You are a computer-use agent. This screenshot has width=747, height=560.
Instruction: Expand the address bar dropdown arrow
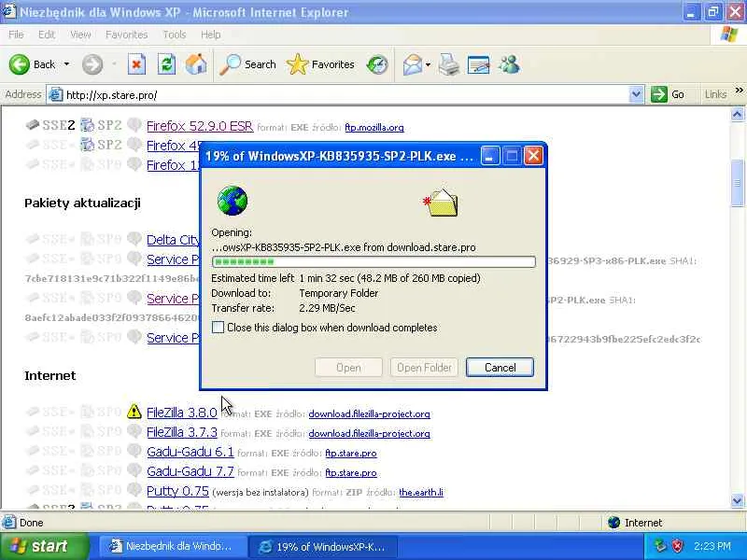coord(636,95)
